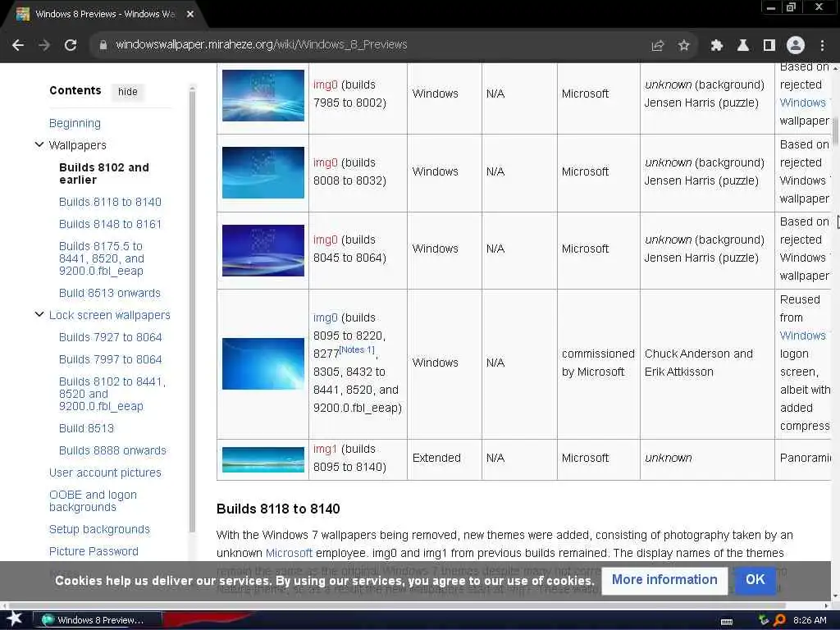Jump to Build 8513 section
The height and width of the screenshot is (630, 840).
[86, 428]
